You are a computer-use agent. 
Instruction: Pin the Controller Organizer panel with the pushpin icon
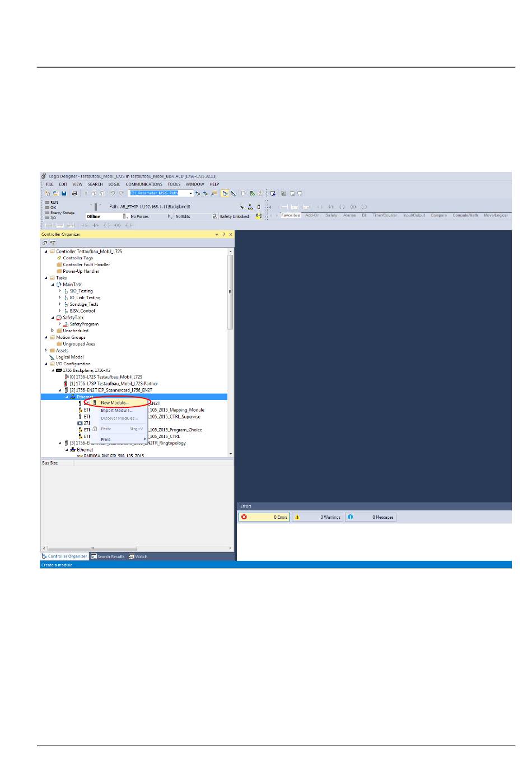pos(223,235)
